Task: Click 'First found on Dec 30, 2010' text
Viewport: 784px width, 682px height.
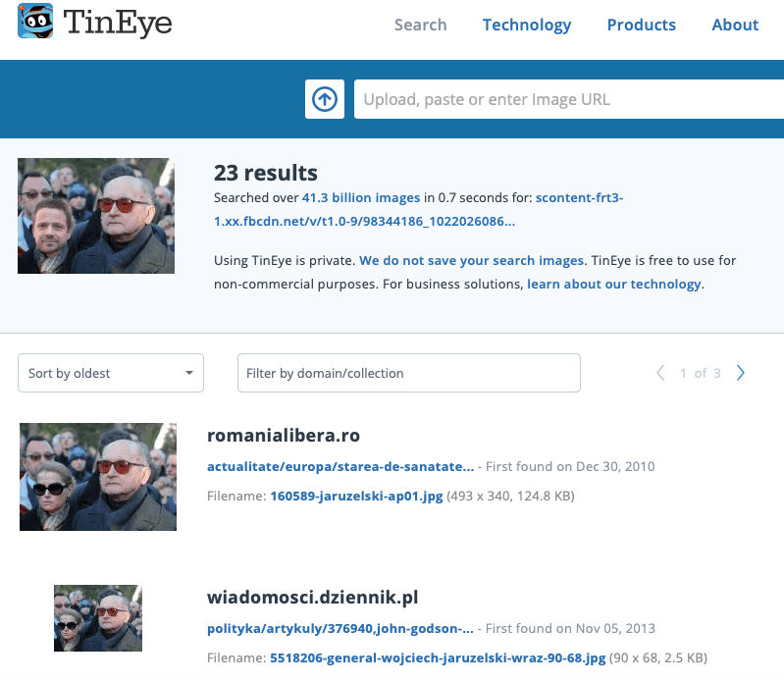Action: click(570, 466)
